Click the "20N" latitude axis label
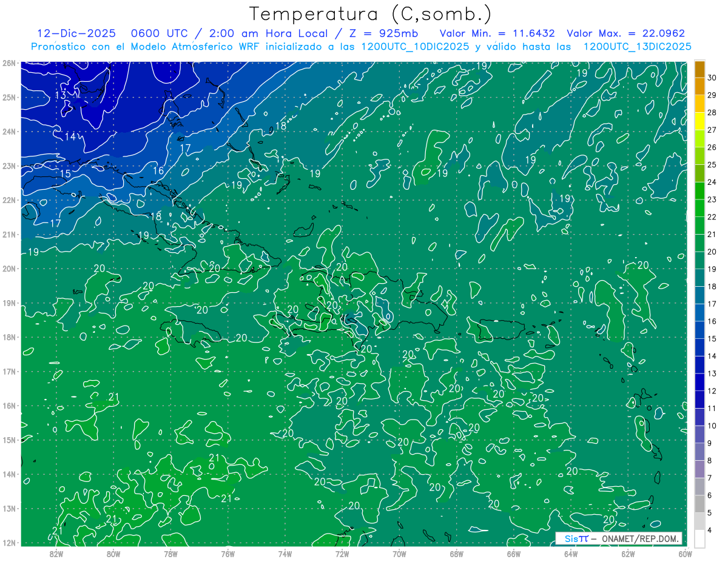The width and height of the screenshot is (728, 562). pos(9,269)
